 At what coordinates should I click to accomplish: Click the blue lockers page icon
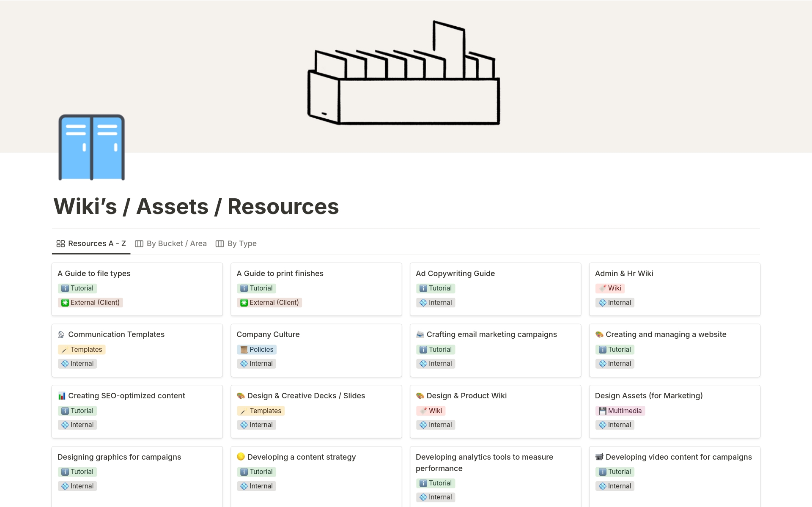pyautogui.click(x=91, y=147)
